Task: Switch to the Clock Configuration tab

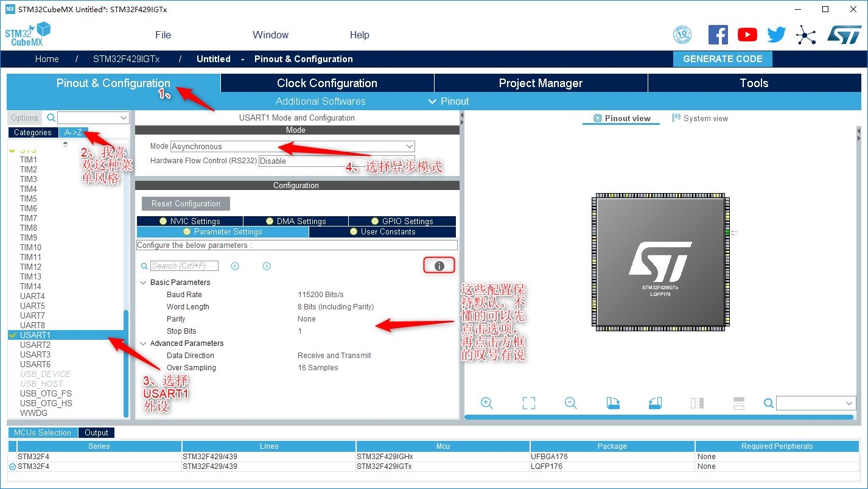Action: click(327, 83)
